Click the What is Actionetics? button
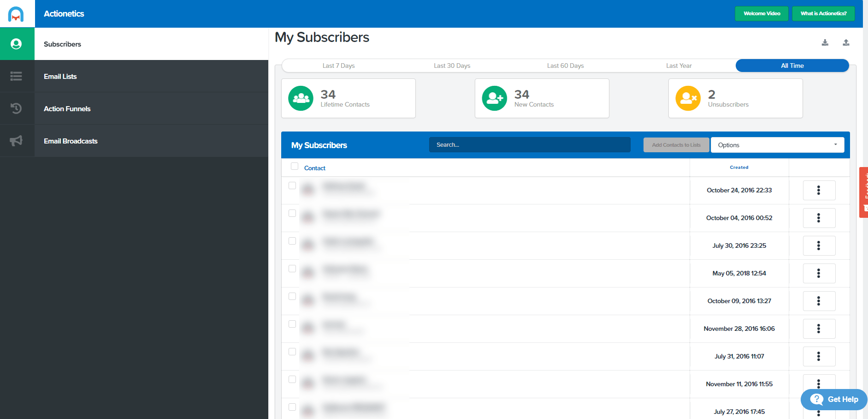 (823, 13)
